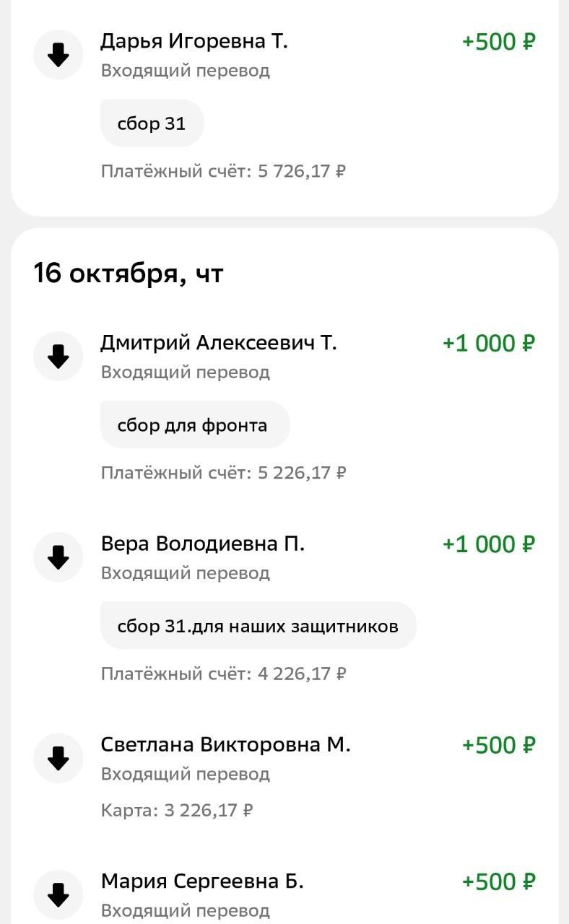
Task: Tap the +500 ₽ amount for Светлана
Action: (498, 744)
